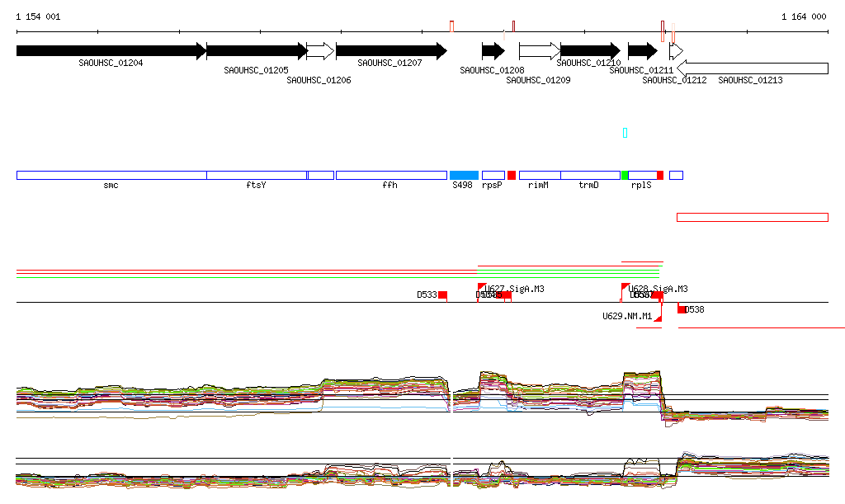Click the SAOUHSC_01209 text label
This screenshot has height=504, width=845.
(538, 80)
